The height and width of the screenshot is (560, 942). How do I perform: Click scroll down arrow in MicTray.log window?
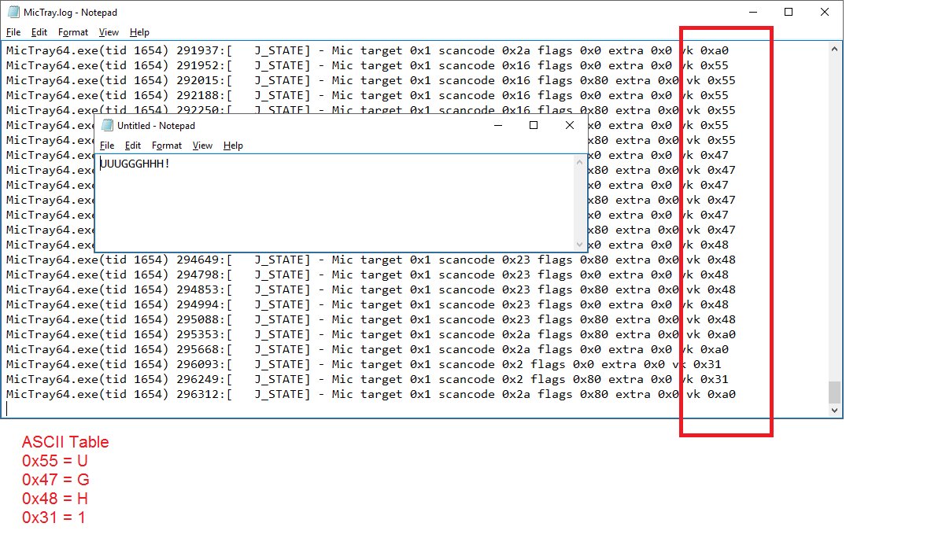[x=834, y=411]
